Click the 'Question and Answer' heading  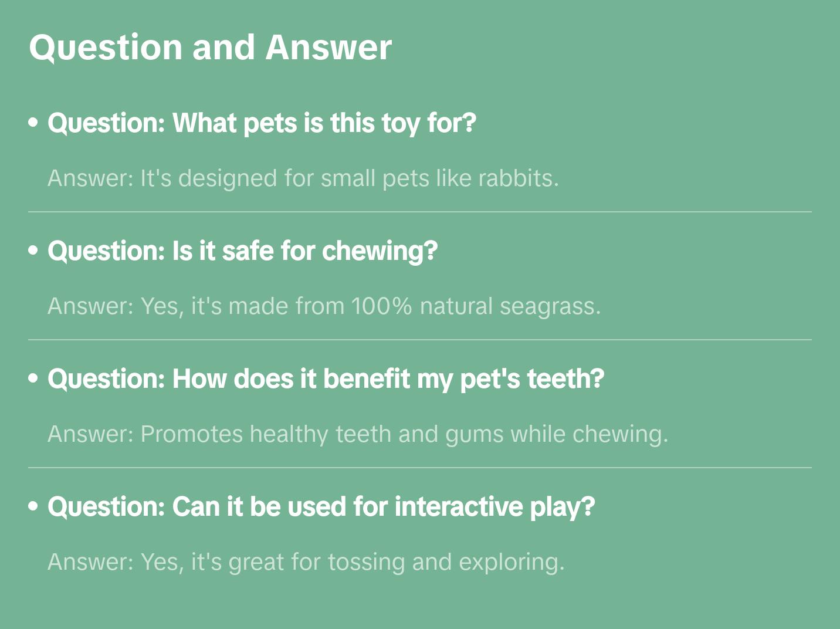point(210,47)
